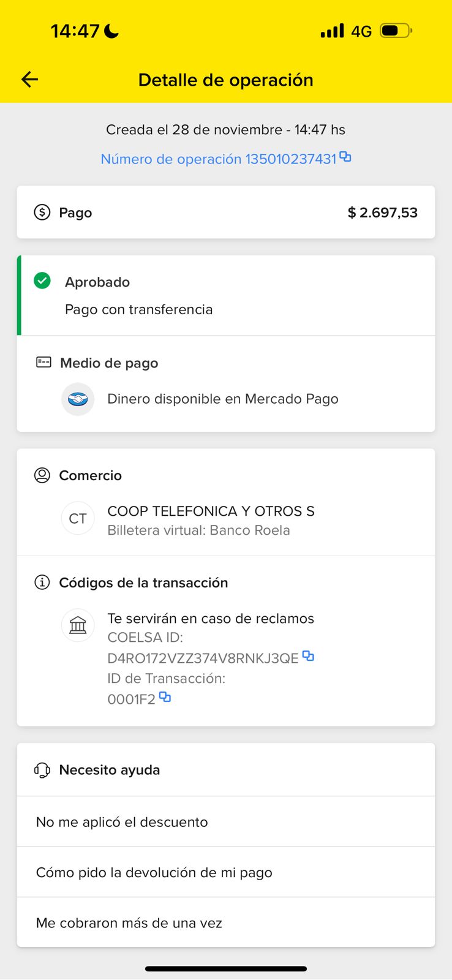Tap the Comercio profile icon
452x980 pixels.
[42, 475]
